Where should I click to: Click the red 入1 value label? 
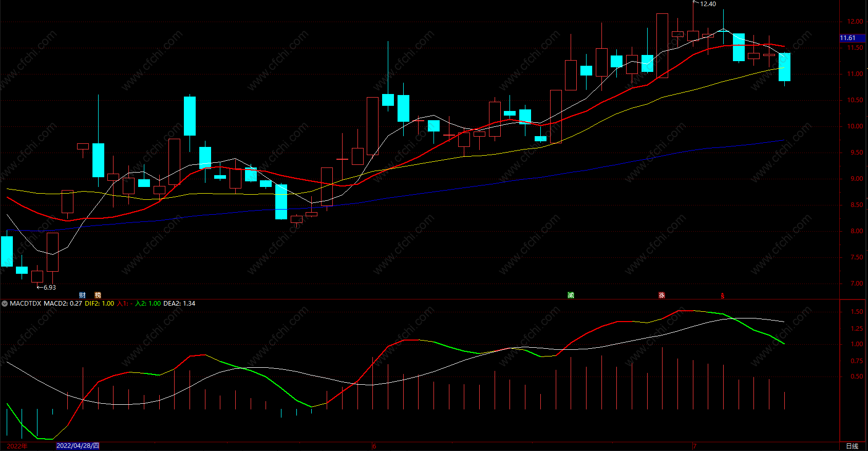[x=125, y=304]
